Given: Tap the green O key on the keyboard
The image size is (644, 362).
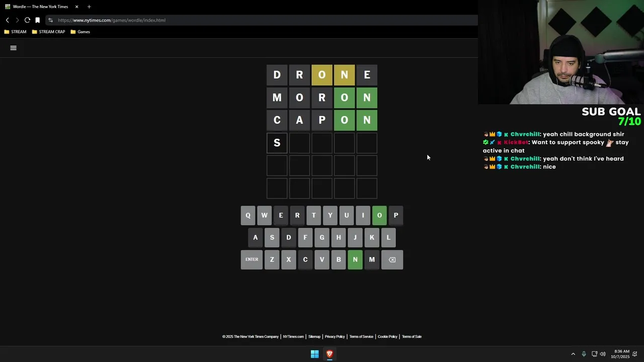Looking at the screenshot, I should 379,215.
